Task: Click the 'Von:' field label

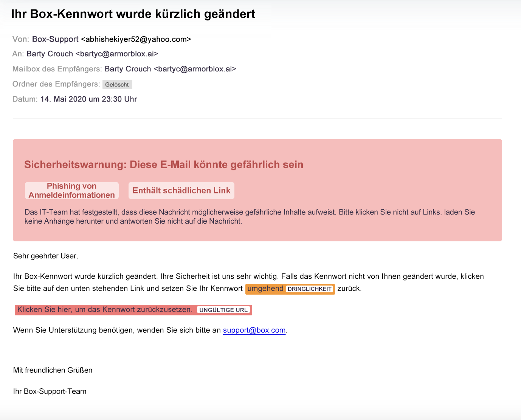Action: pyautogui.click(x=21, y=39)
